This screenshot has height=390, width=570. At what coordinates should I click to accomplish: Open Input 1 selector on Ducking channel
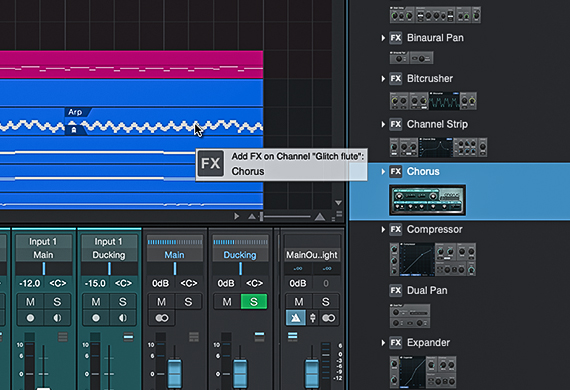(x=108, y=242)
